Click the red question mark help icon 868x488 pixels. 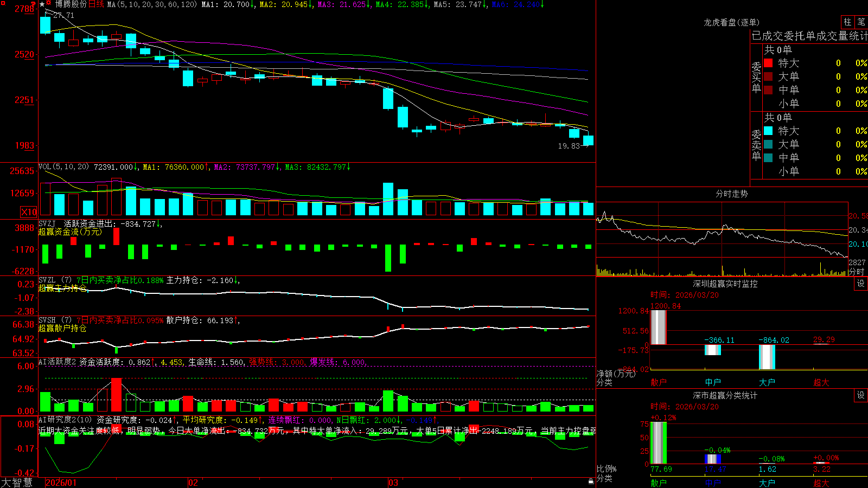click(33, 4)
